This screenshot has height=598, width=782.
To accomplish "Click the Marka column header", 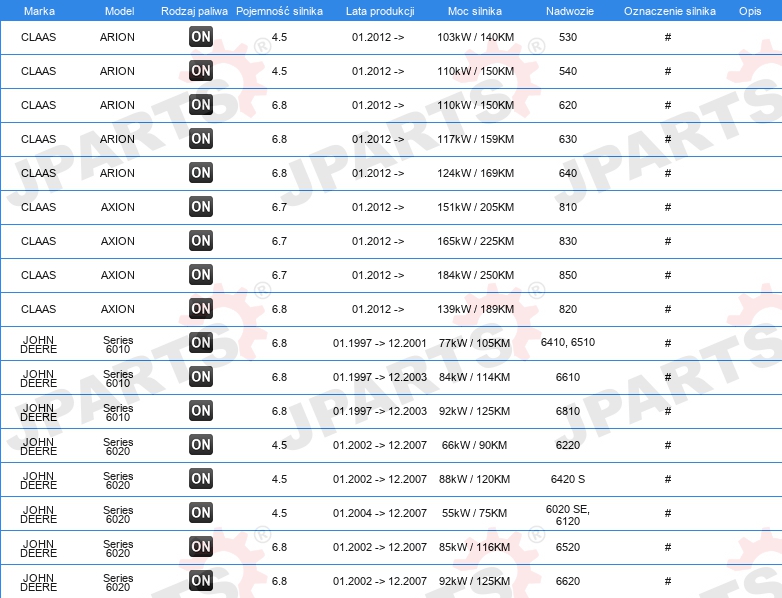I will (x=39, y=11).
